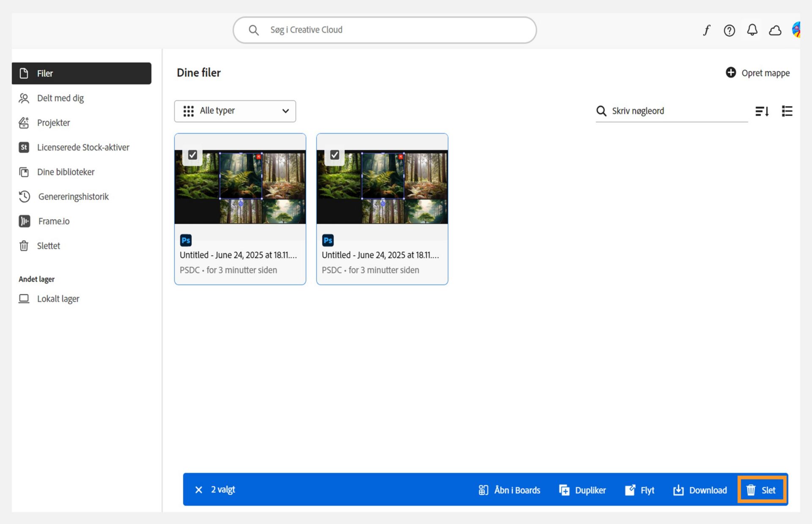Uncheck the second Untitled file checkbox
The height and width of the screenshot is (524, 812).
tap(335, 155)
